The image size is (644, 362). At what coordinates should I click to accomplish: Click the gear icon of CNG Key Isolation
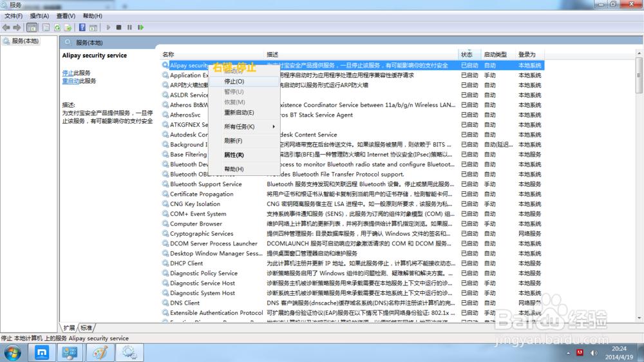coord(165,204)
